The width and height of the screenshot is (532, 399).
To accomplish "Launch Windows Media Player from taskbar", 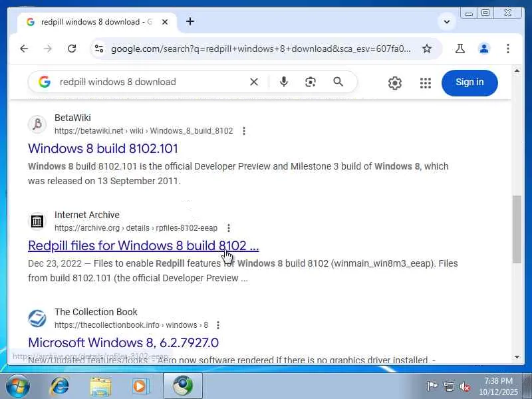I will coord(140,386).
